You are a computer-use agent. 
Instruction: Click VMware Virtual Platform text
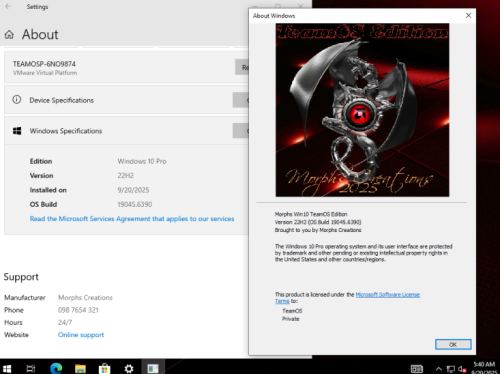[x=45, y=73]
